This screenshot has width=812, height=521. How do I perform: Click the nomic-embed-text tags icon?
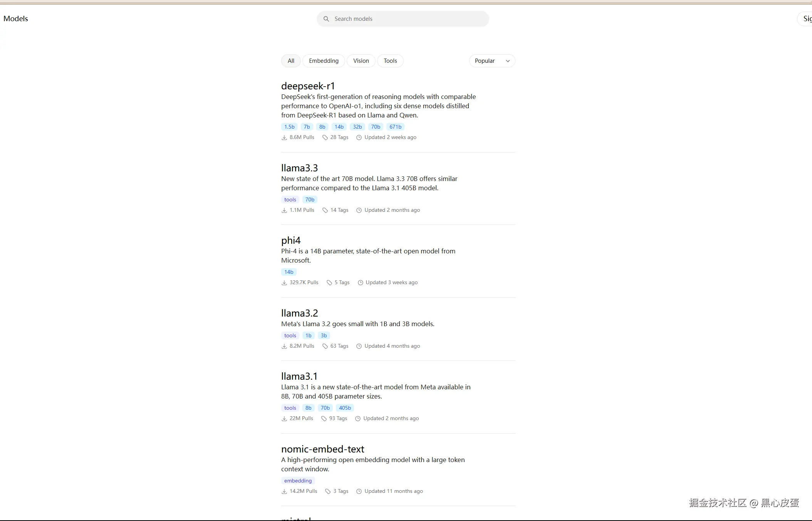[x=328, y=491]
